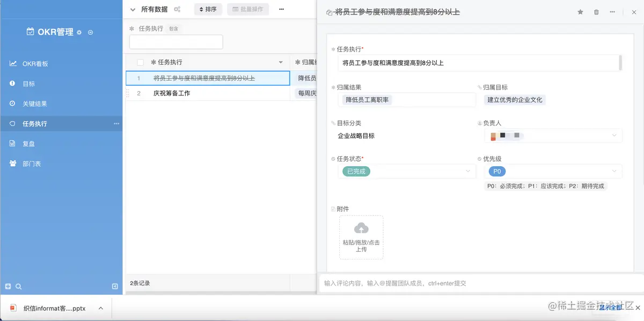This screenshot has height=321, width=644.
Task: Open 部门表 from the sidebar
Action: coord(34,163)
